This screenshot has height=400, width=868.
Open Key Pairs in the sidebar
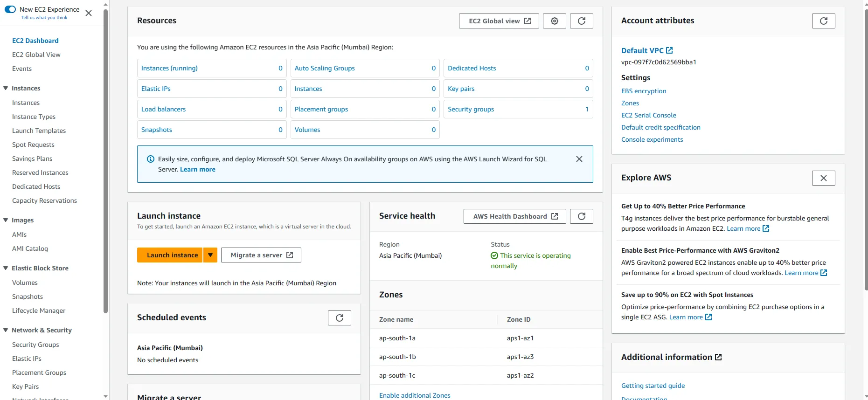click(x=25, y=386)
